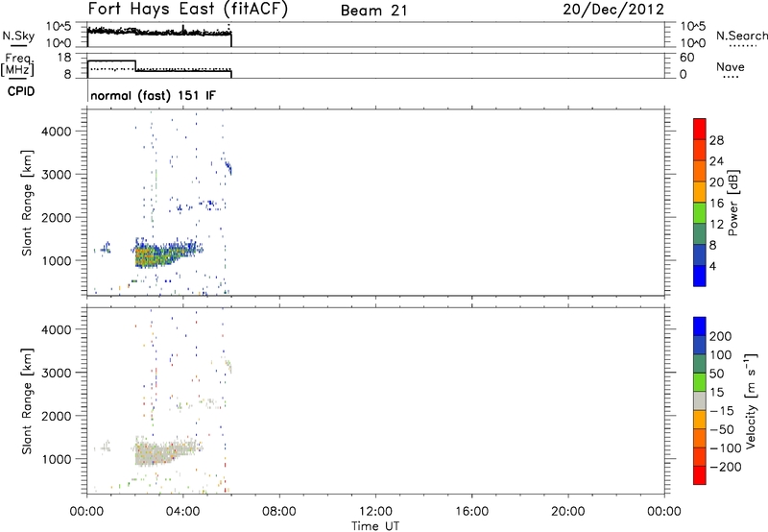768x532 pixels.
Task: Click the 'CPID' label
Action: click(21, 91)
